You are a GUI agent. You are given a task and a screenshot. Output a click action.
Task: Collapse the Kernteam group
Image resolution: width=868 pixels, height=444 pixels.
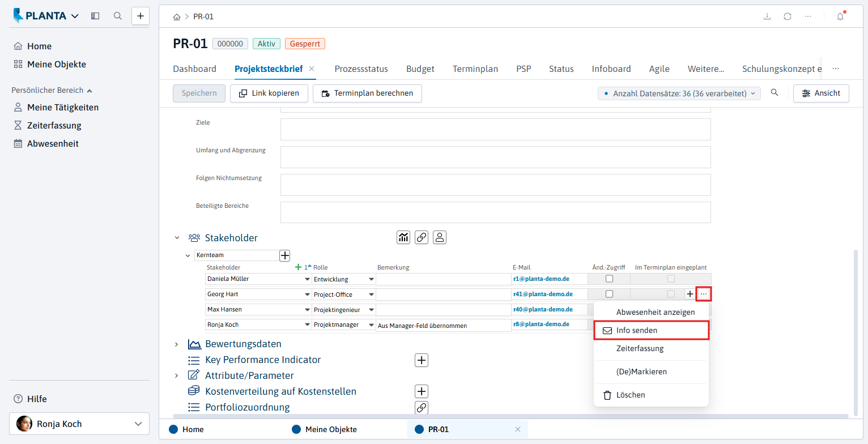pyautogui.click(x=188, y=255)
